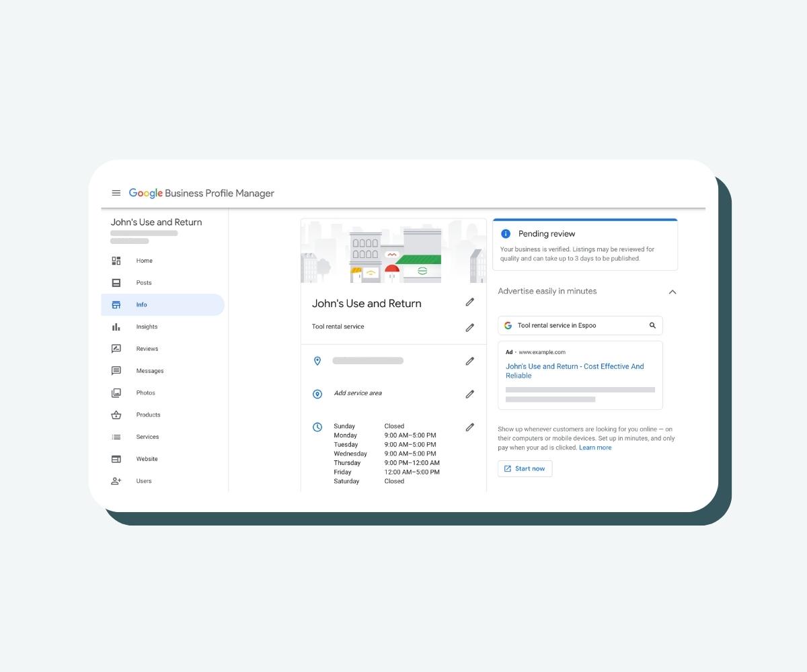Click the Pending review info icon
The height and width of the screenshot is (672, 807).
coord(506,234)
